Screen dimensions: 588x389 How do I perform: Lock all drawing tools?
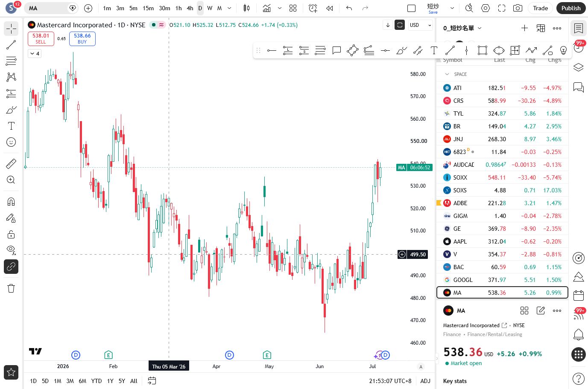click(x=11, y=234)
